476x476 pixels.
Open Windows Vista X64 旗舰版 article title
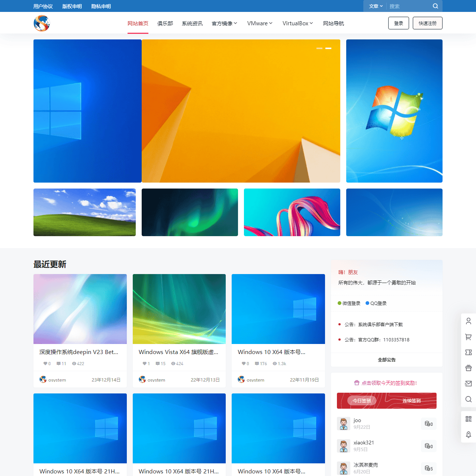178,352
